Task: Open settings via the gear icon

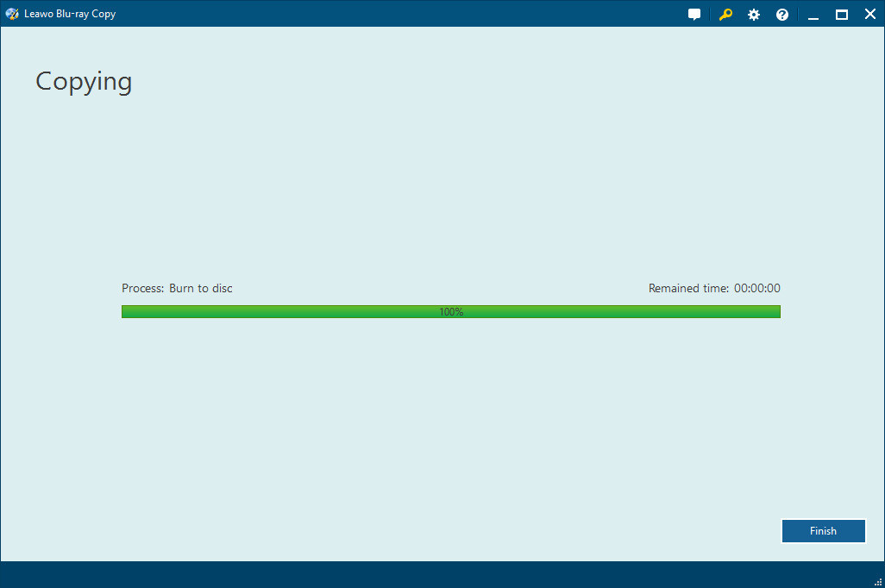Action: click(x=754, y=15)
